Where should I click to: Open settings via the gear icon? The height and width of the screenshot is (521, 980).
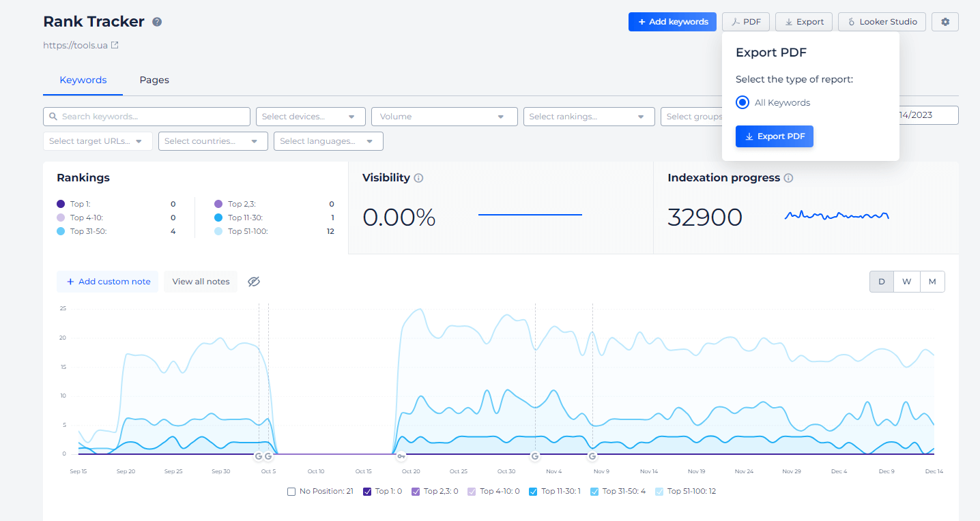(x=945, y=22)
